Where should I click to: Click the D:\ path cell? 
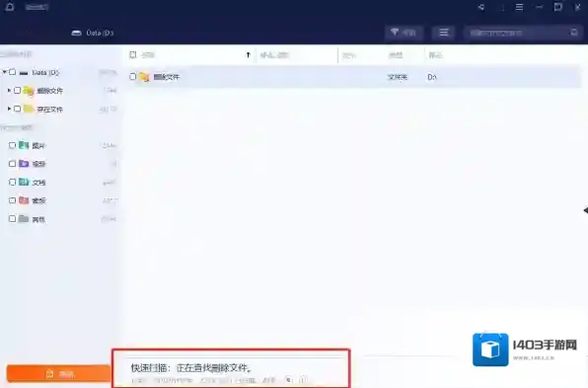432,77
